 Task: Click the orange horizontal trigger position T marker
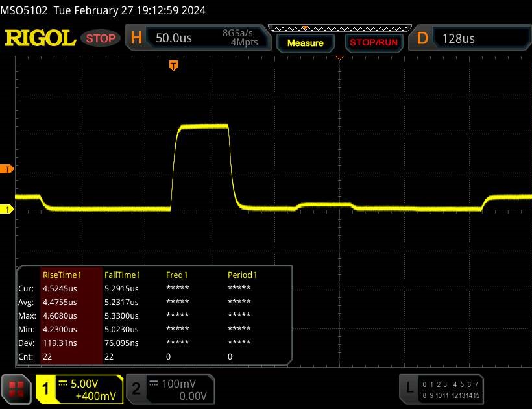pyautogui.click(x=173, y=66)
